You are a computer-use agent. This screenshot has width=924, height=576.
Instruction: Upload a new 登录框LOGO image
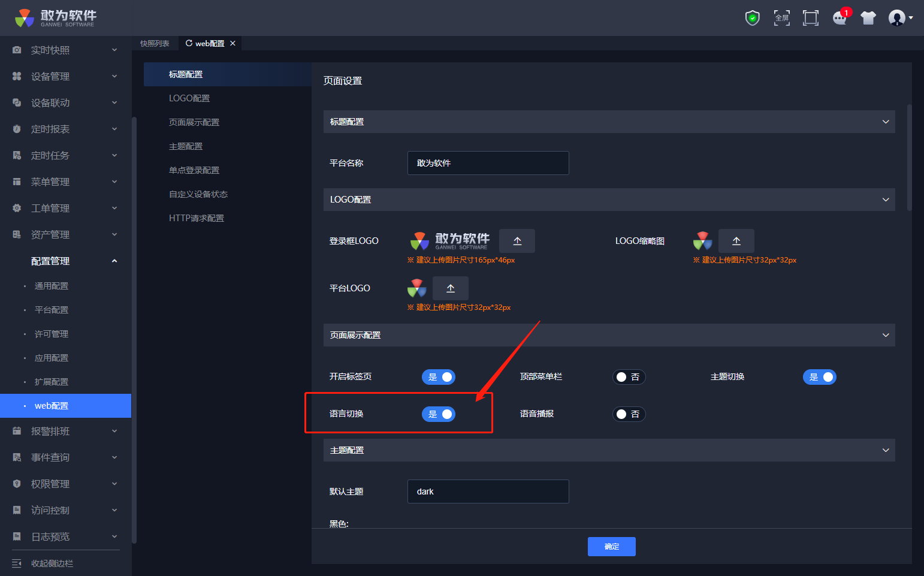[517, 241]
